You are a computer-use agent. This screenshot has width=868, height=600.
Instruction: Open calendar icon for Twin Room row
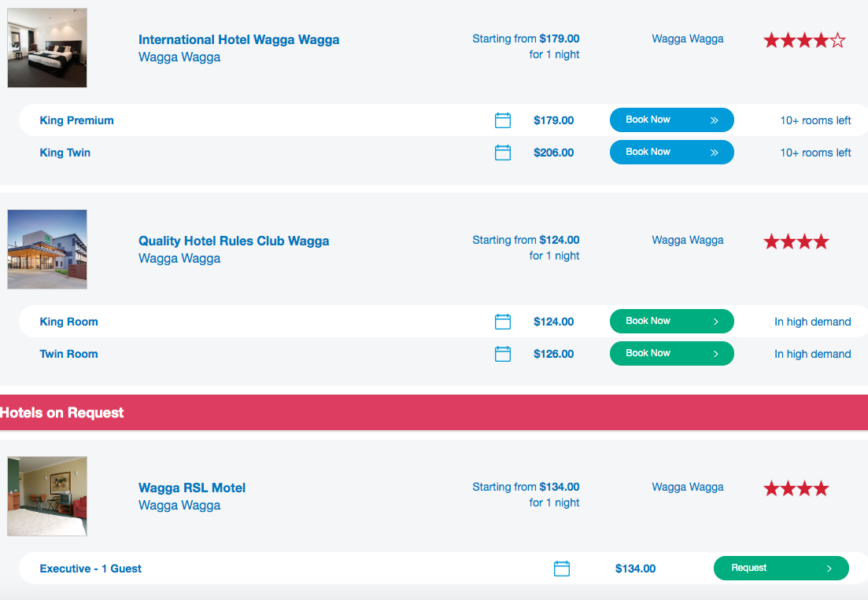[x=503, y=353]
